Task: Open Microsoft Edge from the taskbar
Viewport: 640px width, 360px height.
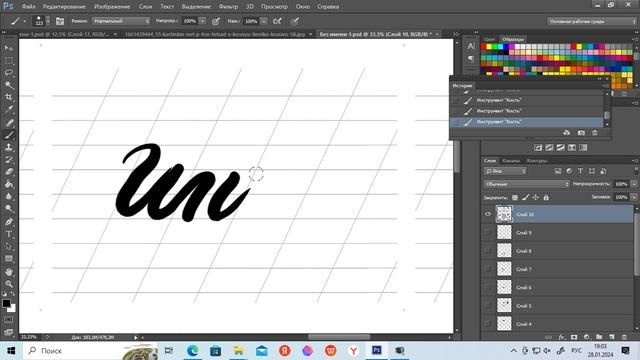Action: 193,351
